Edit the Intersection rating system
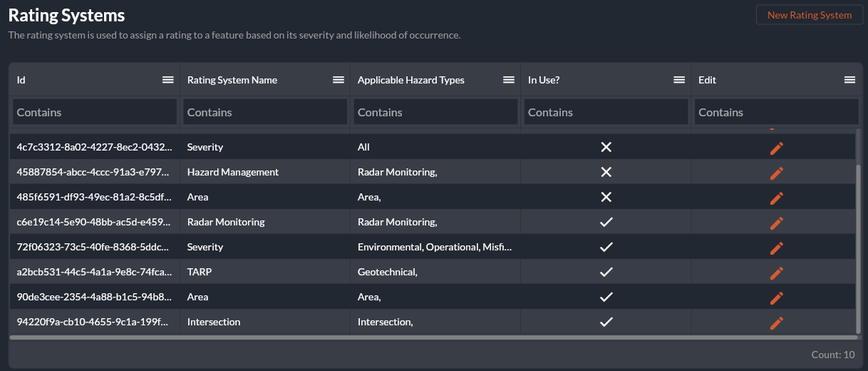This screenshot has height=371, width=868. pos(777,322)
